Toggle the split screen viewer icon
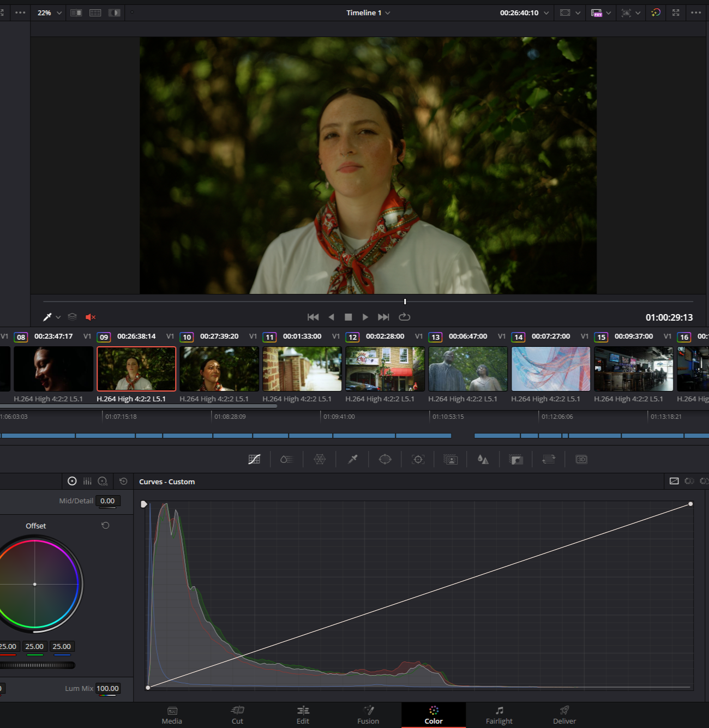 (95, 13)
